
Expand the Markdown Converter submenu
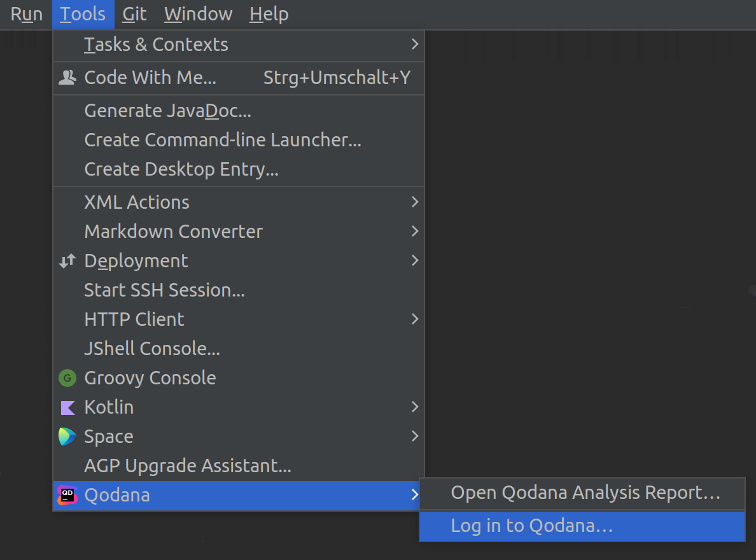[x=416, y=231]
